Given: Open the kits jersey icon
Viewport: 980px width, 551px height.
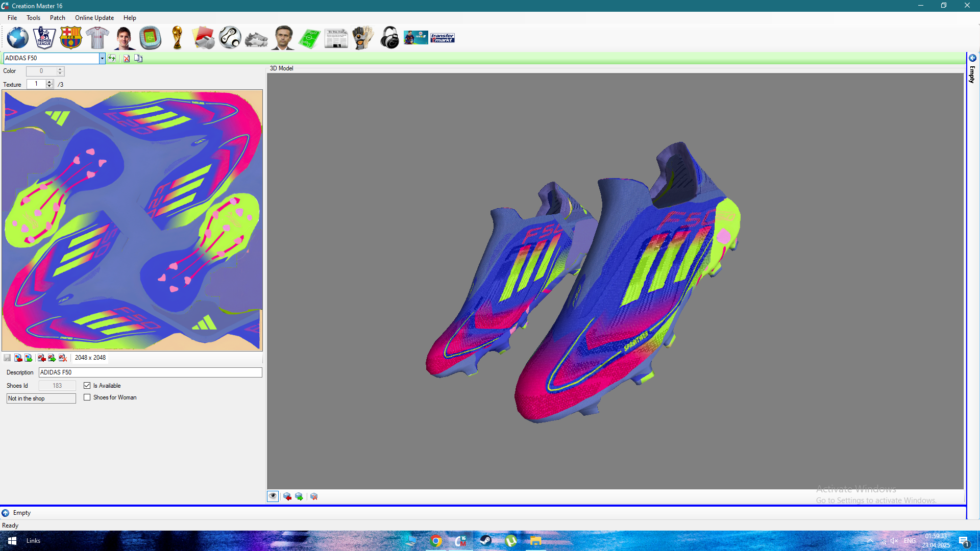Looking at the screenshot, I should [x=97, y=38].
